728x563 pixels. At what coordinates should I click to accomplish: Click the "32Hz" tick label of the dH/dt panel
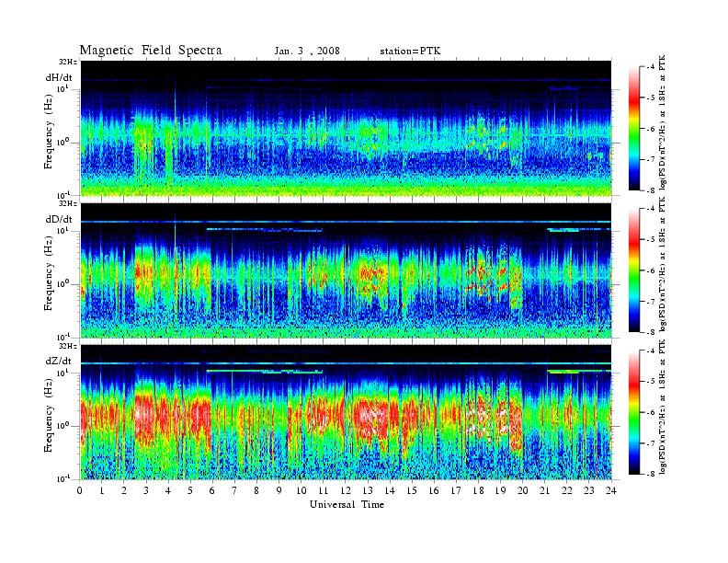point(68,62)
